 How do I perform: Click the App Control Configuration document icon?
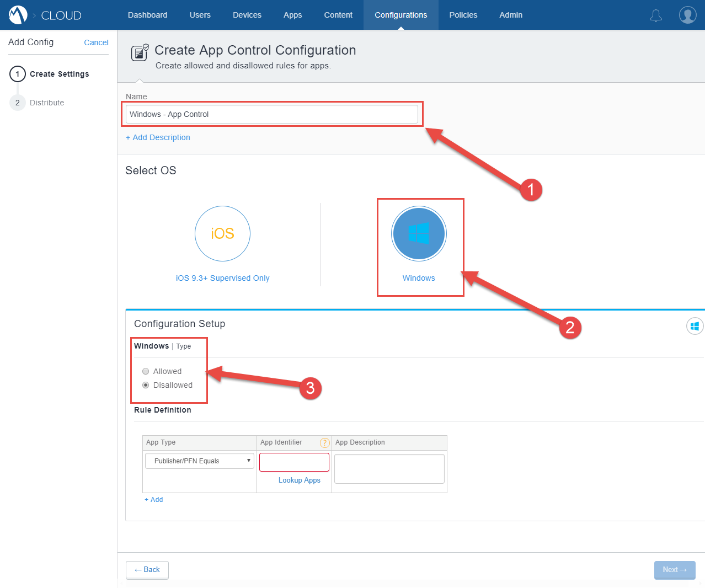[x=140, y=52]
